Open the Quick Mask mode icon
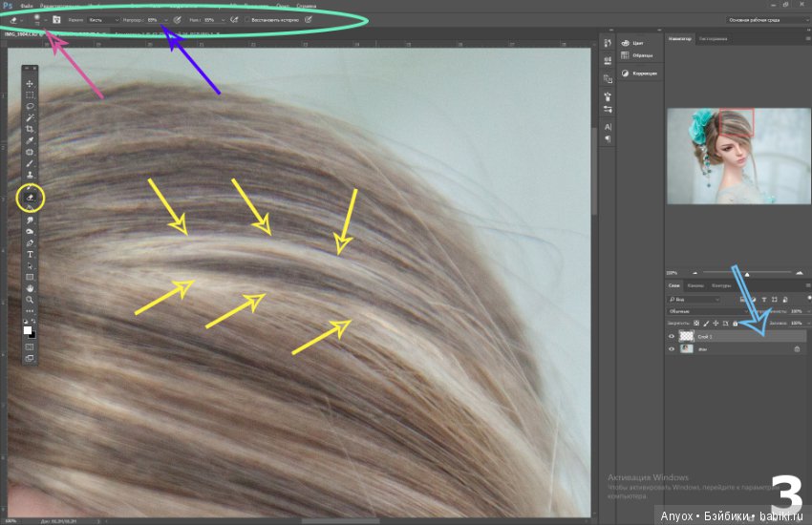Image resolution: width=812 pixels, height=525 pixels. [x=29, y=347]
